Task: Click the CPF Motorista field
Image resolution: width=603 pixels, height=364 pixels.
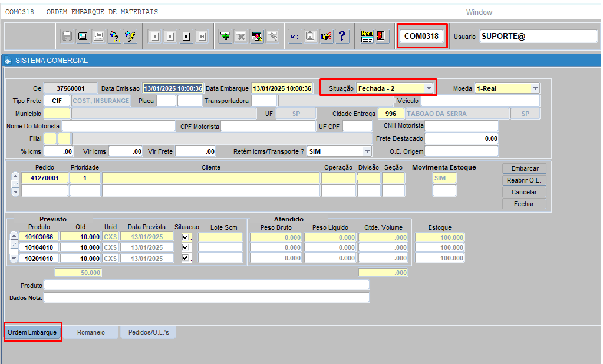Action: pyautogui.click(x=268, y=126)
